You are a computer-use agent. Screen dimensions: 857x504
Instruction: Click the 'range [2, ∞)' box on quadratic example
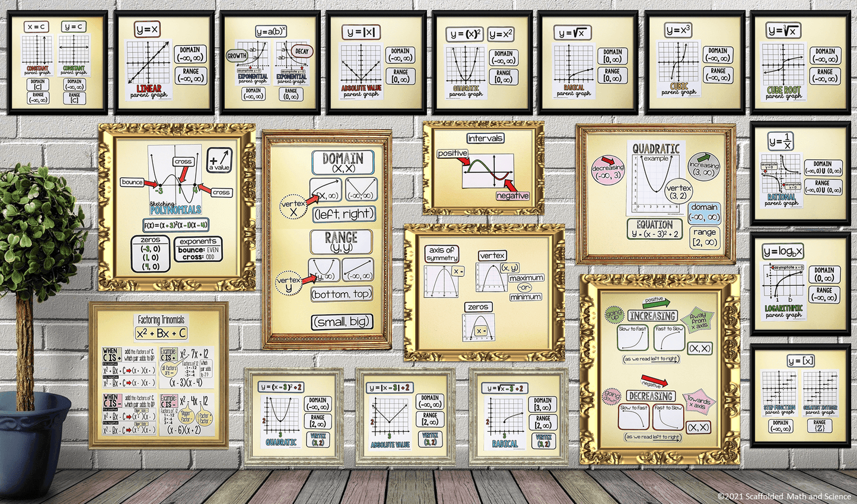tap(705, 237)
